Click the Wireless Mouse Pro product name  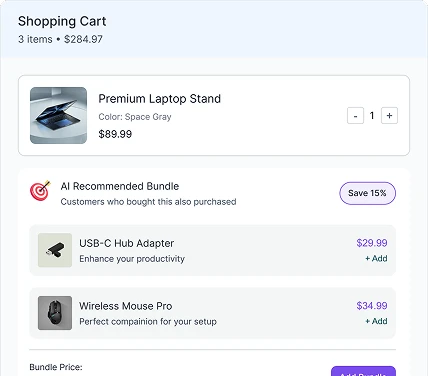pos(126,306)
